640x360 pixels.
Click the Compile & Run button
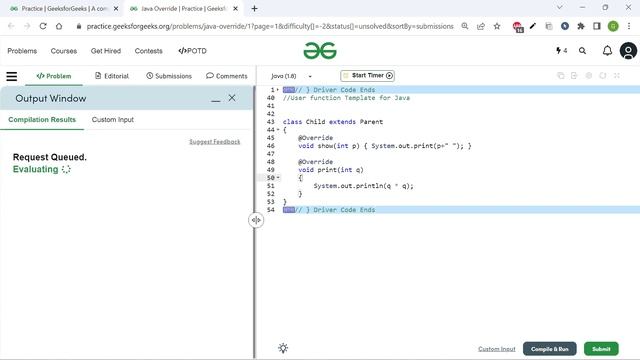click(x=549, y=349)
